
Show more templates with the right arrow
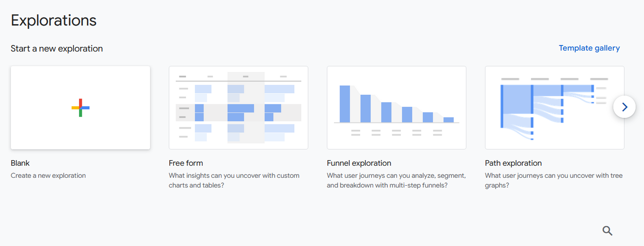click(624, 107)
